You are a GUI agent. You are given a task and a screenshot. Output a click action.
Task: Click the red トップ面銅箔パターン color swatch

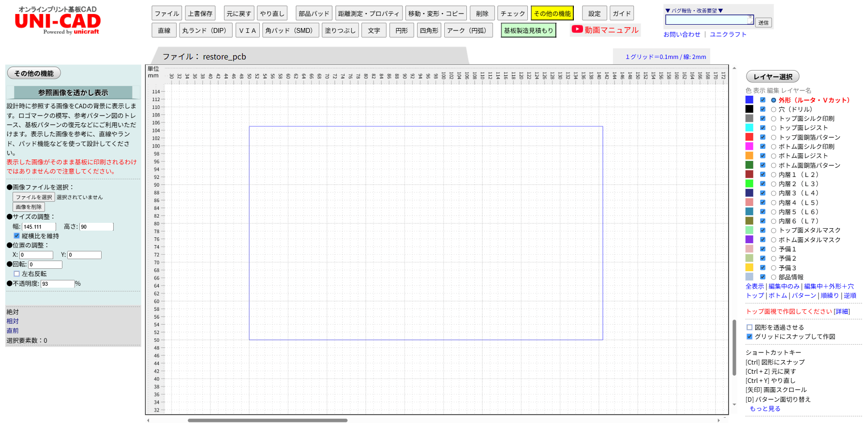pos(749,137)
